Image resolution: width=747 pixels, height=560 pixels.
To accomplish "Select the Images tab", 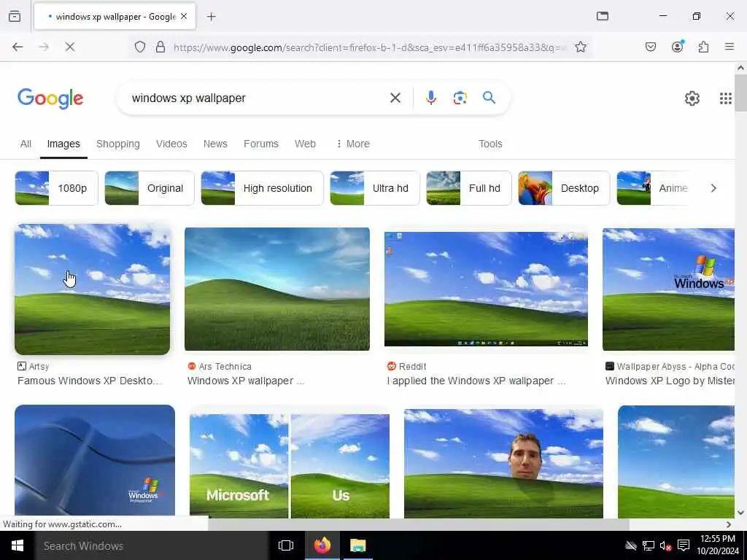I will tap(63, 144).
